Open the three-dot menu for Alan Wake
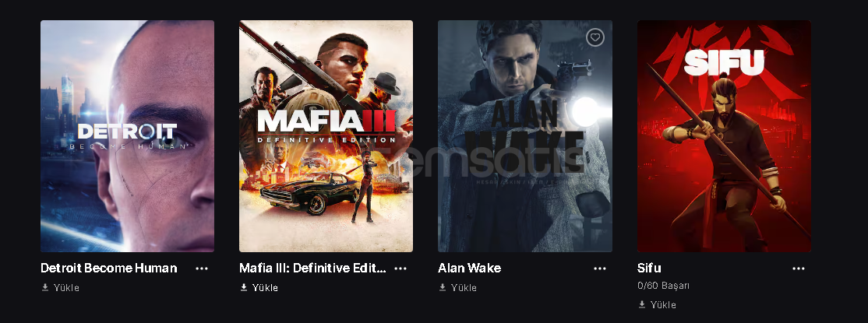The width and height of the screenshot is (868, 323). click(599, 269)
